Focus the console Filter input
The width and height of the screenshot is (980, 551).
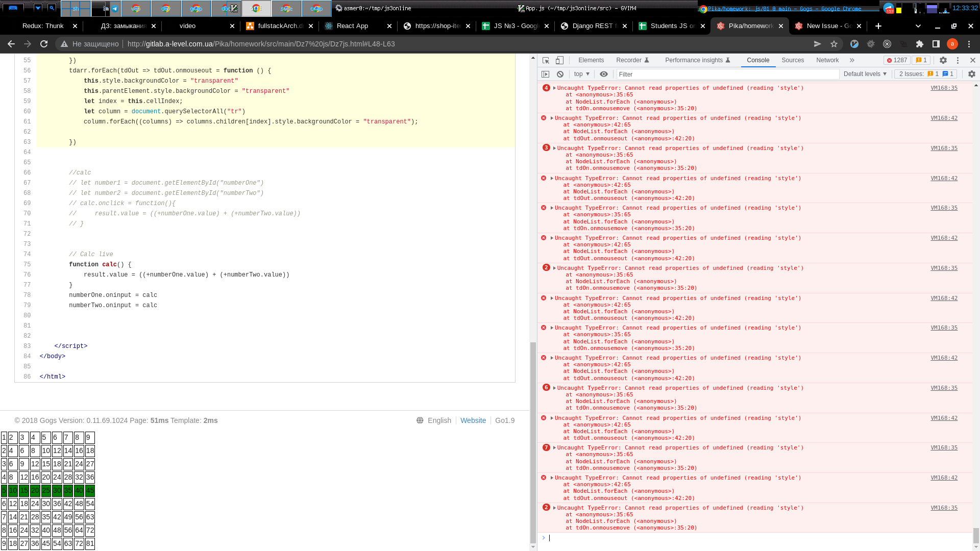point(728,74)
